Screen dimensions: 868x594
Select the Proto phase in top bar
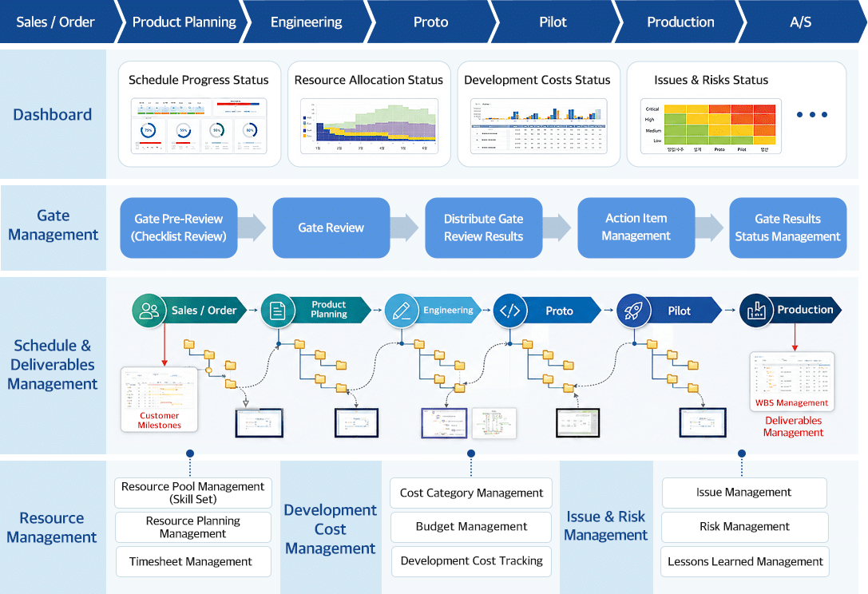pyautogui.click(x=430, y=22)
